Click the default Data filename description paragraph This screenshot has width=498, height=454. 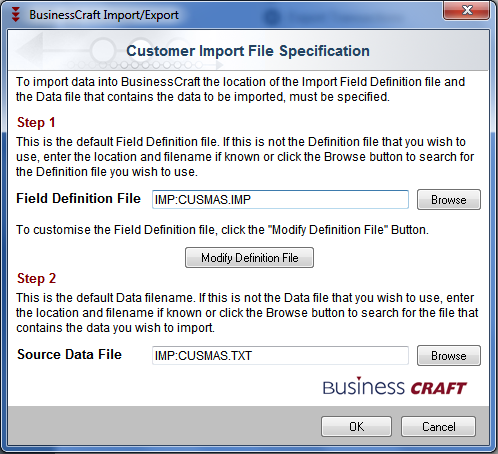pyautogui.click(x=247, y=313)
